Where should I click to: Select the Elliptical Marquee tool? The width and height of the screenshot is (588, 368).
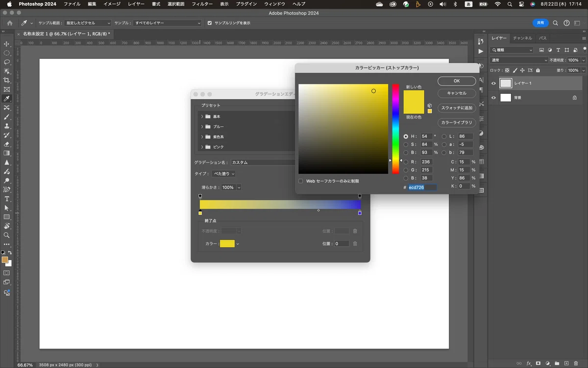(x=7, y=53)
